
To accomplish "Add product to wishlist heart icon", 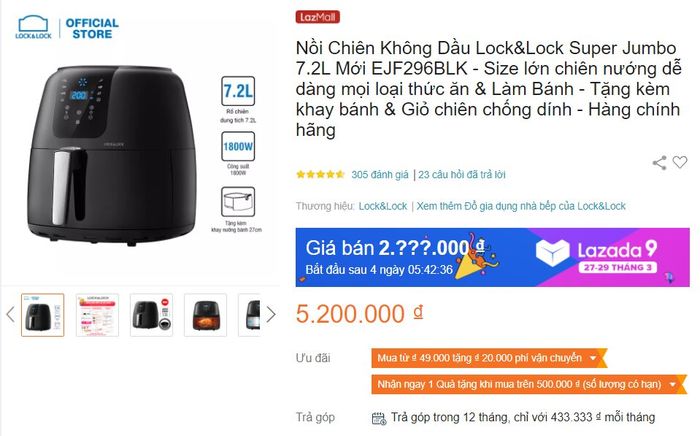I will (x=680, y=162).
